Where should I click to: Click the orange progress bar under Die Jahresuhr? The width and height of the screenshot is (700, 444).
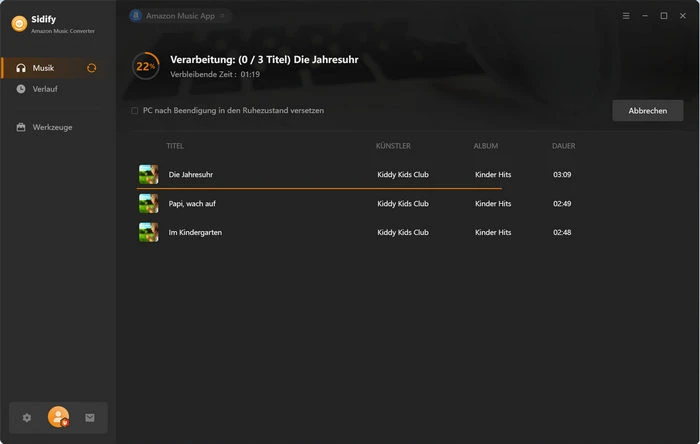click(x=319, y=189)
